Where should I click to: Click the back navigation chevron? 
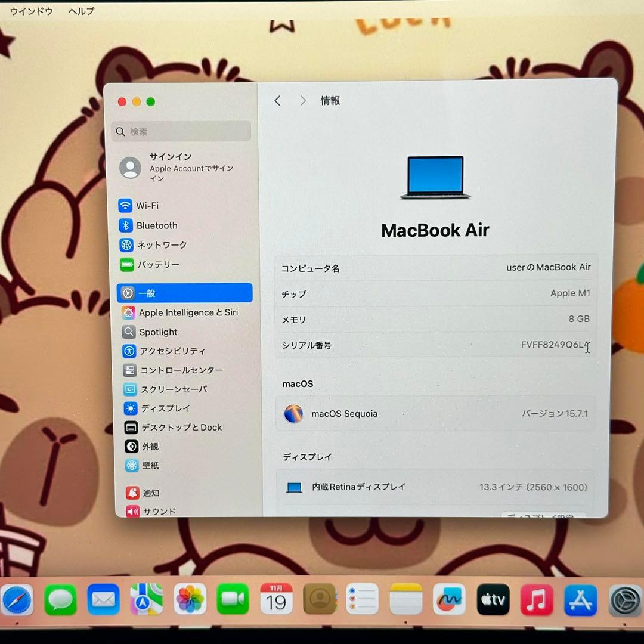pos(277,100)
